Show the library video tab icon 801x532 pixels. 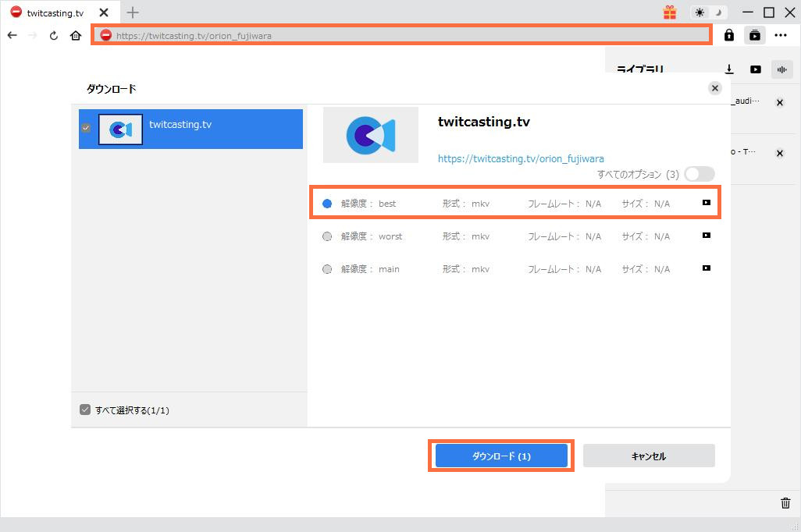click(756, 69)
